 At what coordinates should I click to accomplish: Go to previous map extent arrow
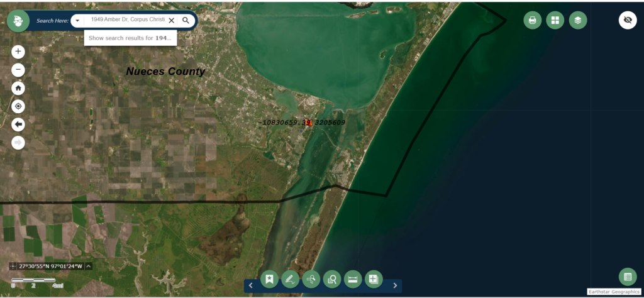click(x=18, y=124)
